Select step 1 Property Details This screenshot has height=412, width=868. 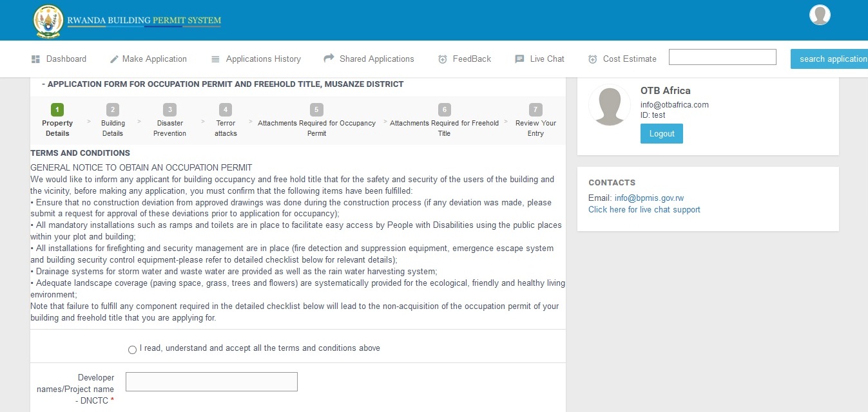coord(57,120)
